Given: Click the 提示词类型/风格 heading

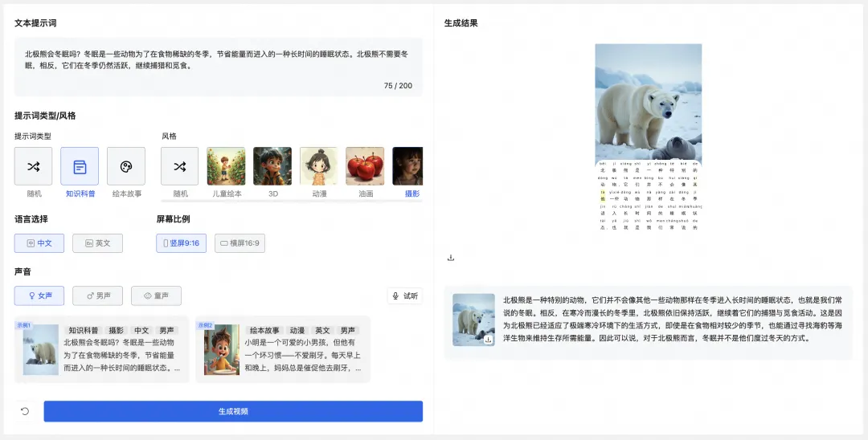Looking at the screenshot, I should tap(45, 116).
